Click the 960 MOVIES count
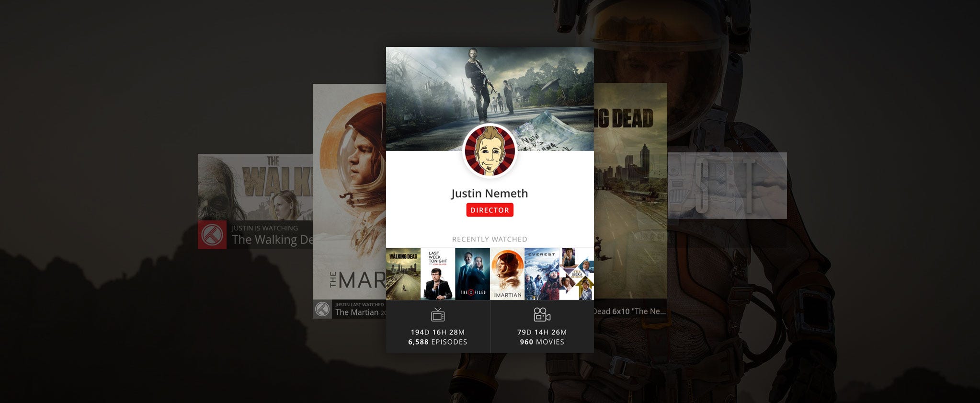This screenshot has height=403, width=980. coord(542,342)
